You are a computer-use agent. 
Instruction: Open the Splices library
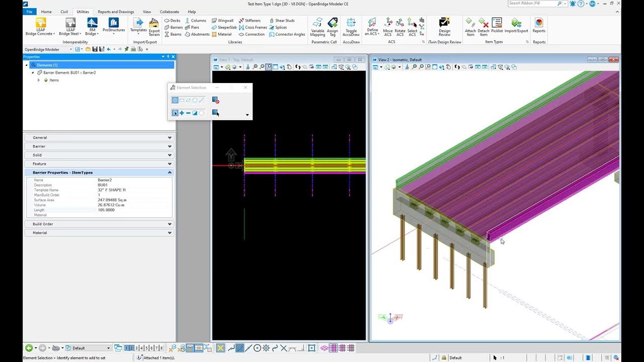tap(278, 28)
